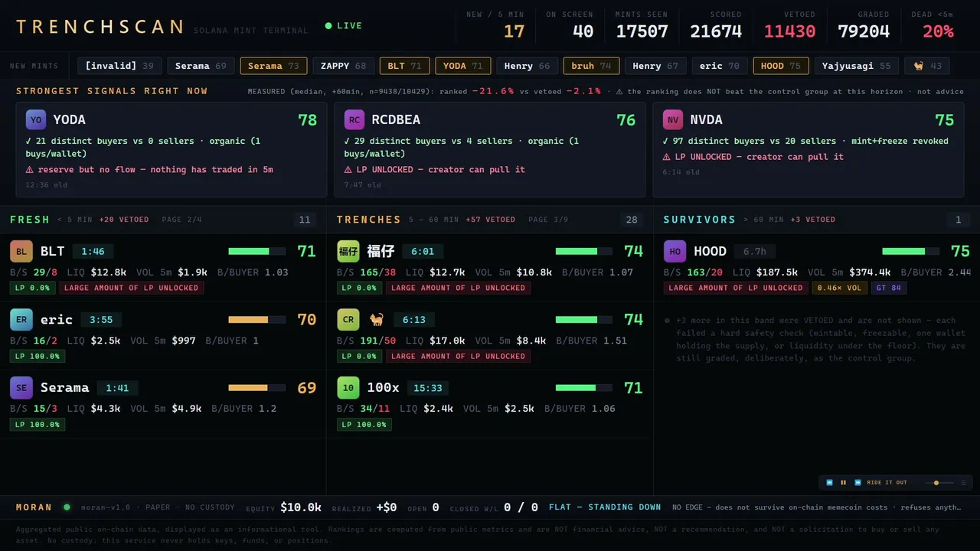Select the Henry 66 mint chip
The width and height of the screenshot is (980, 551).
[527, 66]
